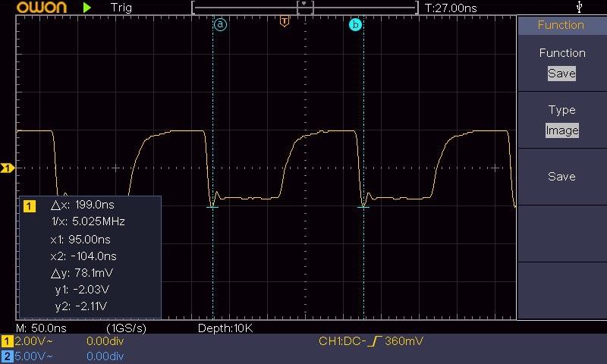Click the channel 2 indicator in bottom bar

point(7,356)
